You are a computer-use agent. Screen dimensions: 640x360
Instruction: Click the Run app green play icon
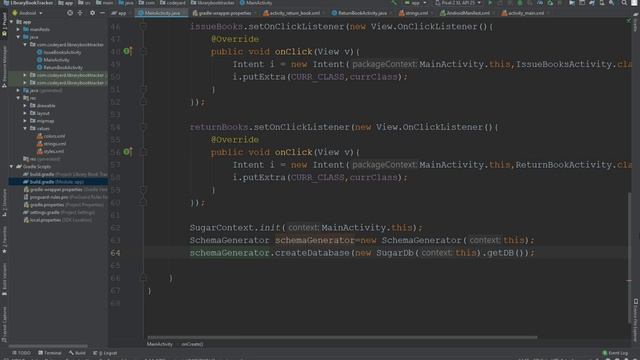tap(490, 3)
